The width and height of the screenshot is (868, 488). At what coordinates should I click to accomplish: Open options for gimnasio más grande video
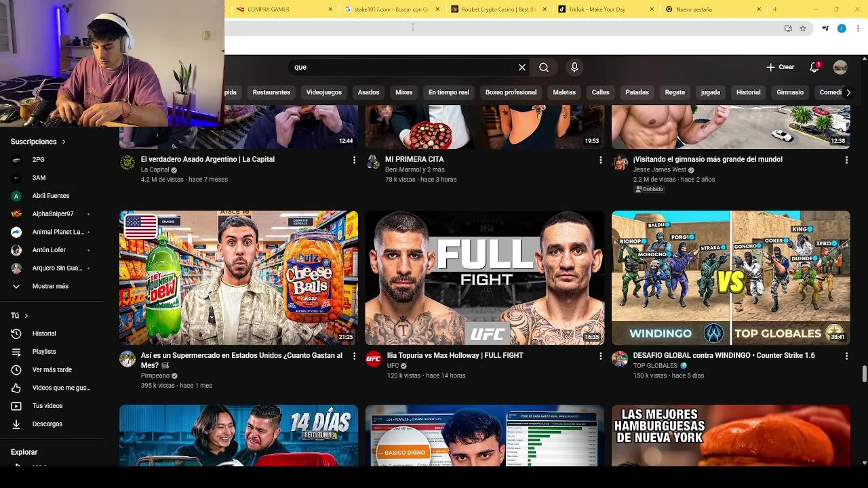pos(846,160)
